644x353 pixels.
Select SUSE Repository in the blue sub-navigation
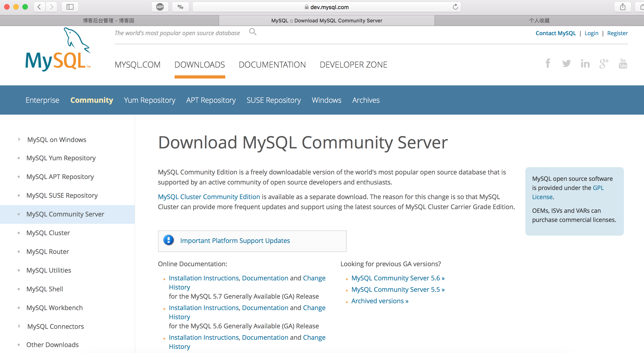click(x=273, y=100)
